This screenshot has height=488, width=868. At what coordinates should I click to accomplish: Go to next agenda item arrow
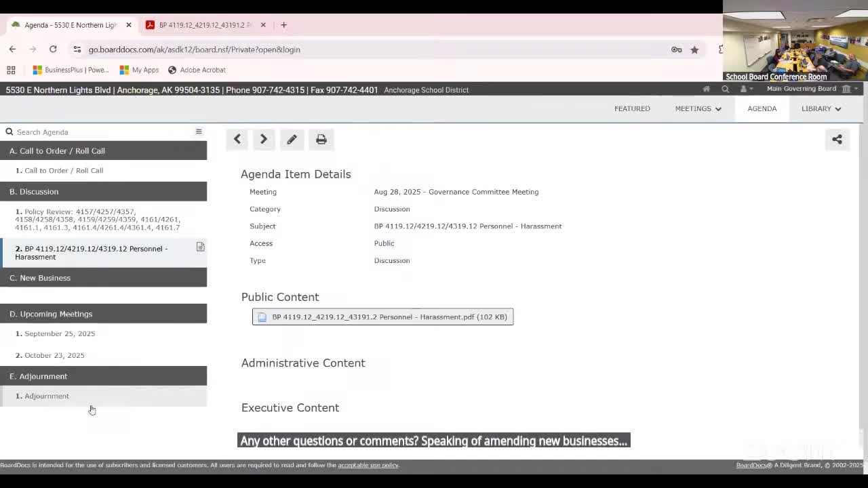point(264,140)
